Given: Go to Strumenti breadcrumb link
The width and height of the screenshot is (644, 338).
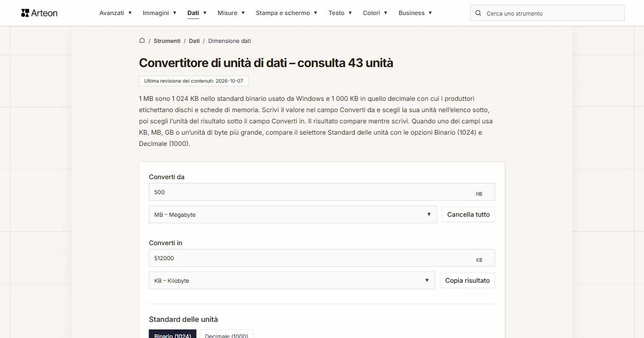Looking at the screenshot, I should point(167,41).
